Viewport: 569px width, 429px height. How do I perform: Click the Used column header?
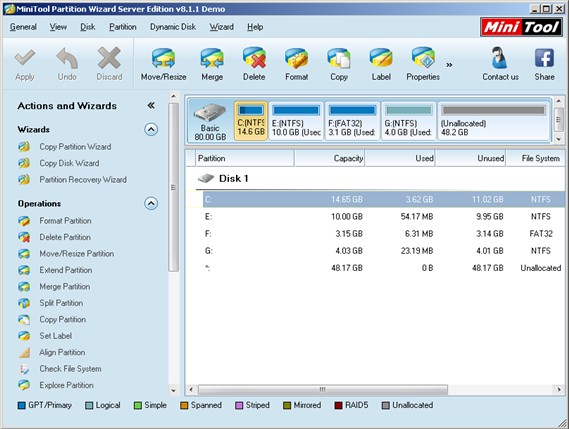click(400, 158)
